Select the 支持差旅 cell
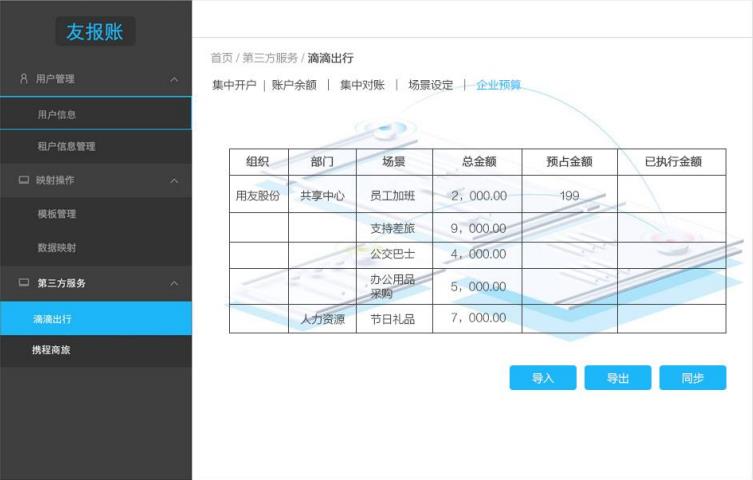Viewport: 753px width, 480px height. [x=394, y=228]
